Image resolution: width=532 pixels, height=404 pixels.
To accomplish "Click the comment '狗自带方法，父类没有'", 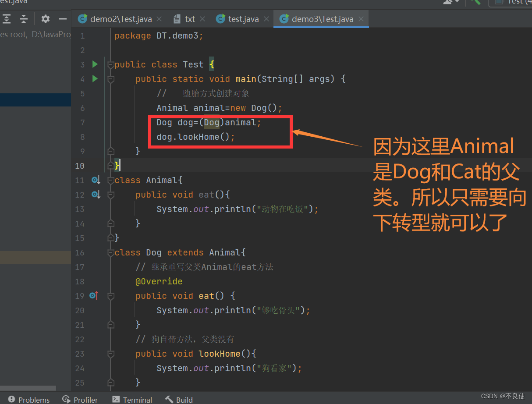I will [185, 340].
